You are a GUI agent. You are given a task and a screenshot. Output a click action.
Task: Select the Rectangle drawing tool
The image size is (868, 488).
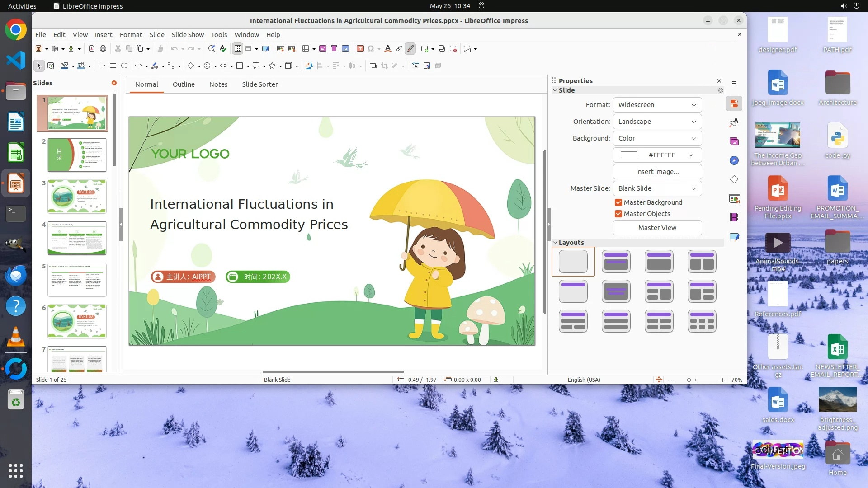click(x=113, y=66)
